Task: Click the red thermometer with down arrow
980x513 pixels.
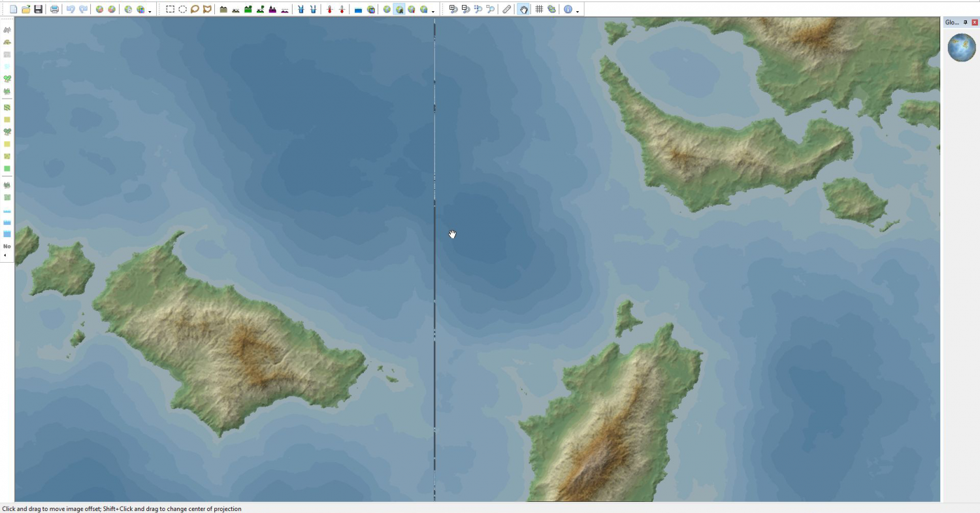Action: coord(342,9)
